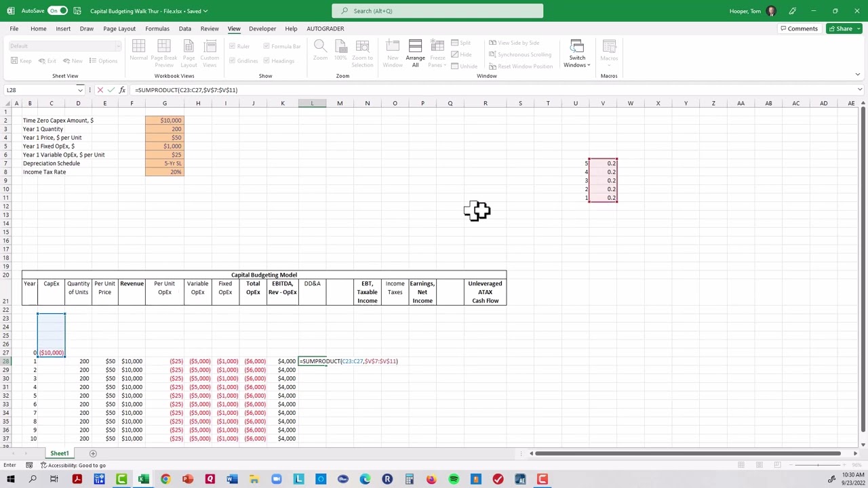Open Word from the taskbar

[x=232, y=479]
